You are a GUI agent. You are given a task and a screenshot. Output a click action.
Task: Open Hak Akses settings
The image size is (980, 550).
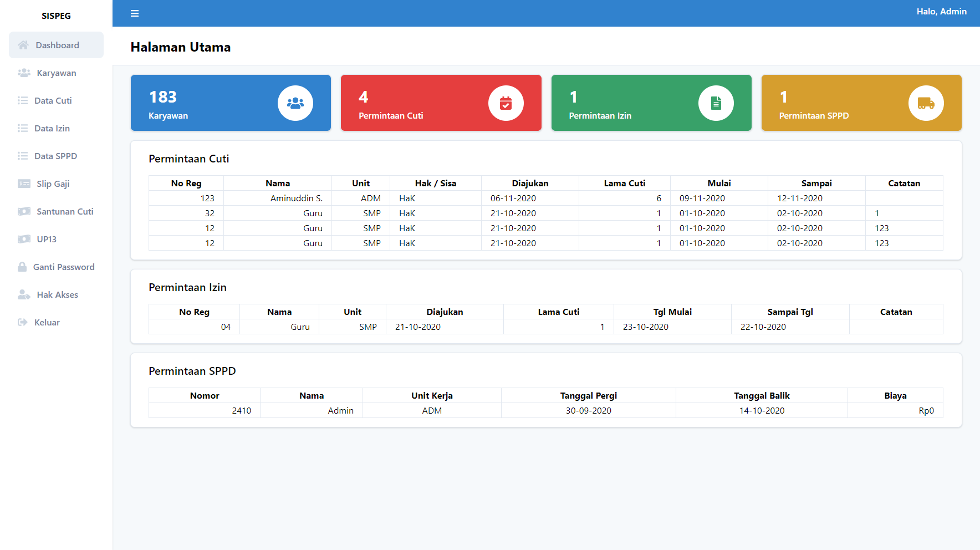(56, 294)
